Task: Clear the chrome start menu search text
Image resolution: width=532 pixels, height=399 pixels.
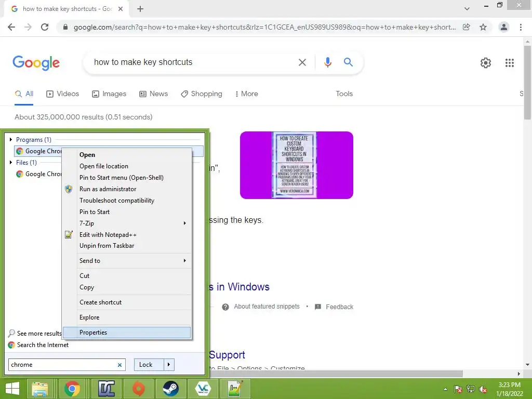Action: (119, 365)
